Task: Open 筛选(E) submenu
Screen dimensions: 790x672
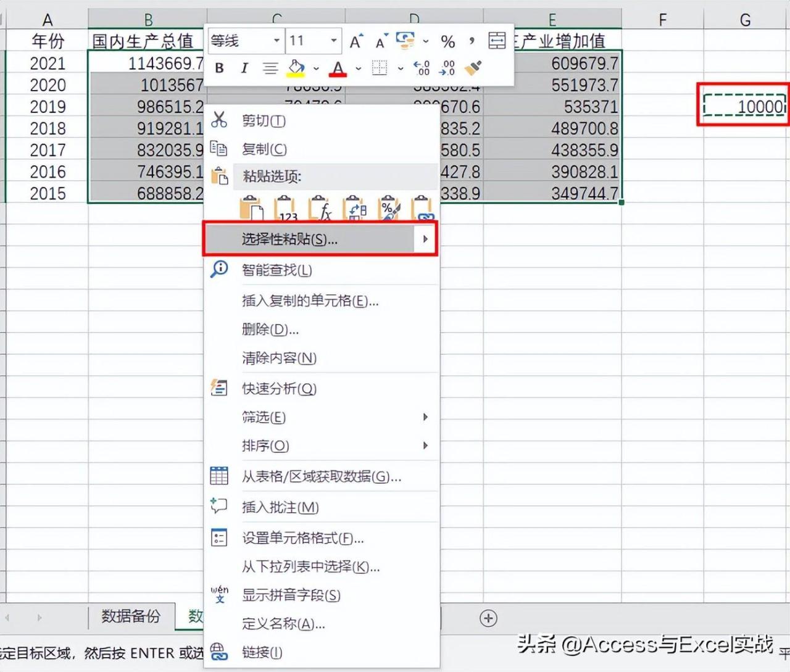Action: click(322, 417)
